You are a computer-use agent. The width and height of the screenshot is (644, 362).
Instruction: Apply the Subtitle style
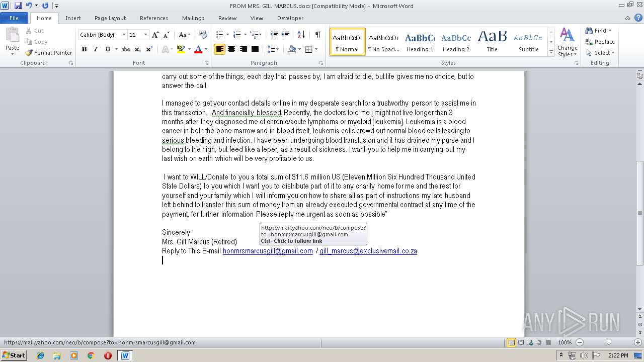tap(529, 42)
